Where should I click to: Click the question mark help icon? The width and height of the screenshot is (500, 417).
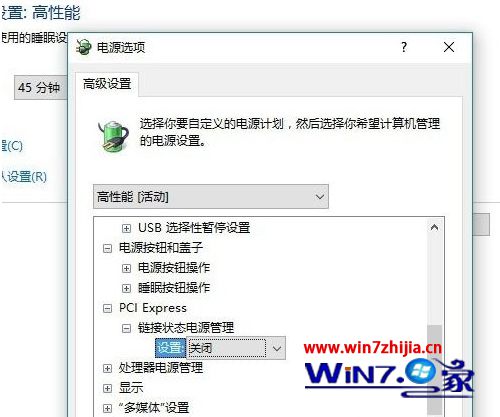coord(404,47)
